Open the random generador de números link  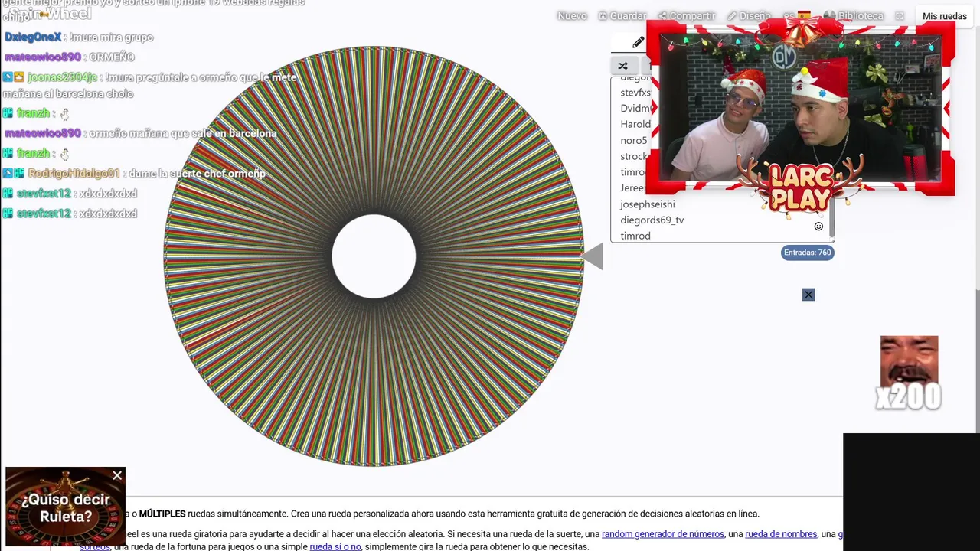click(662, 534)
